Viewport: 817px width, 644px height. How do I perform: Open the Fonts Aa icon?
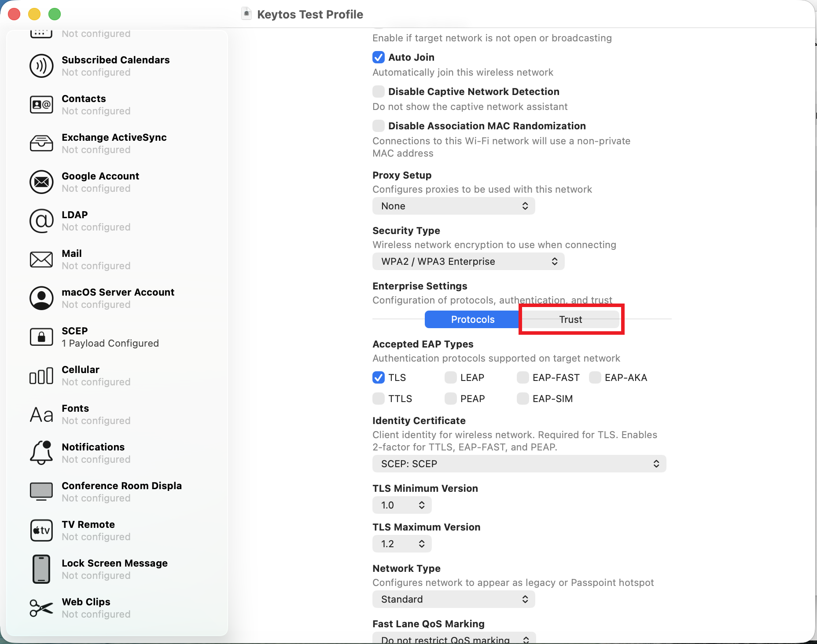pos(41,414)
